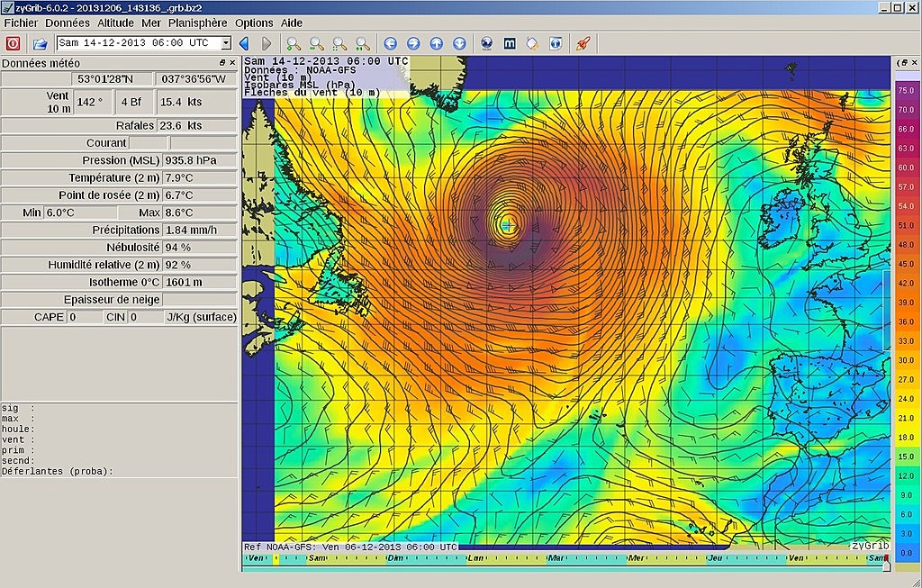Open the Planisphère menu
This screenshot has height=588, width=922.
point(197,23)
